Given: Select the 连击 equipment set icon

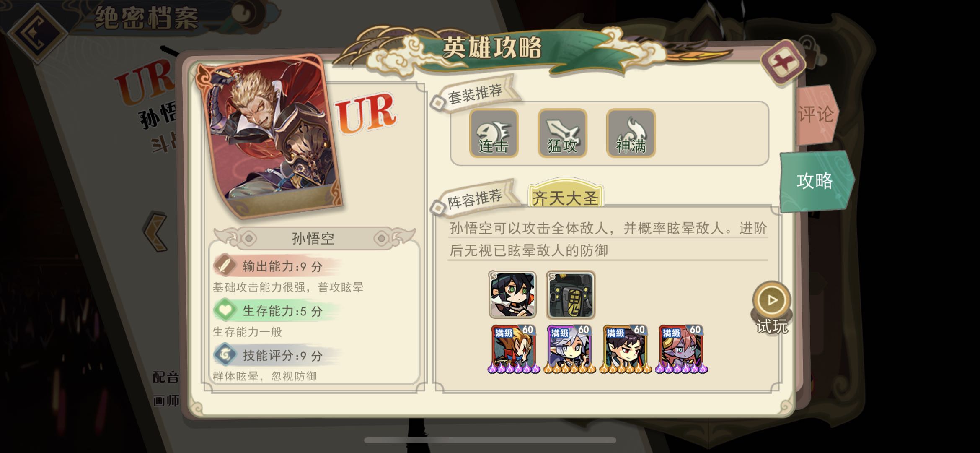Looking at the screenshot, I should pos(494,133).
